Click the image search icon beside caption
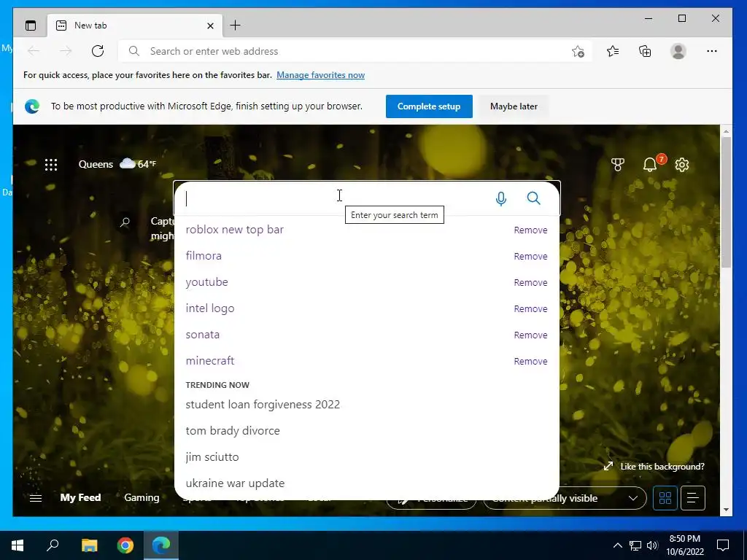Viewport: 747px width, 560px height. tap(125, 222)
